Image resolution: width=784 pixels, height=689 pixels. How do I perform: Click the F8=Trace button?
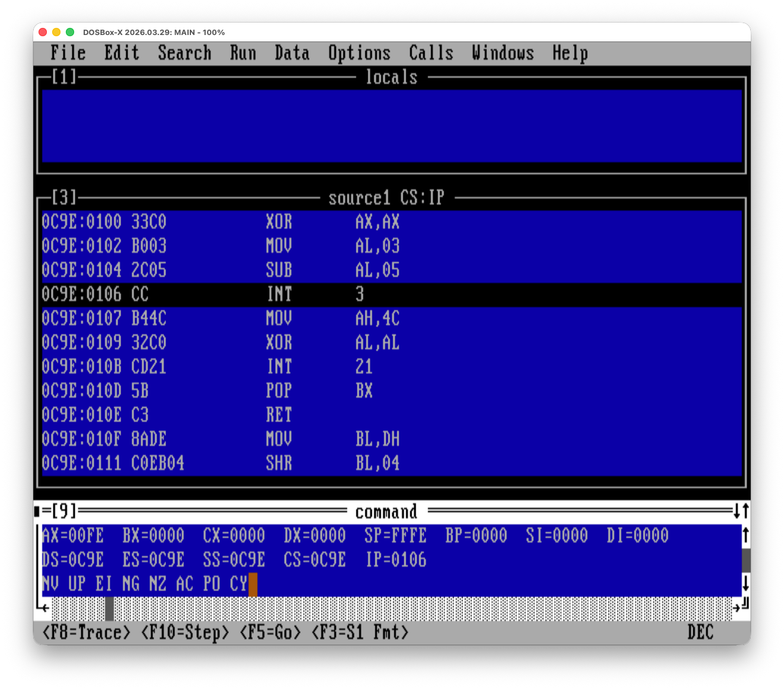click(86, 633)
